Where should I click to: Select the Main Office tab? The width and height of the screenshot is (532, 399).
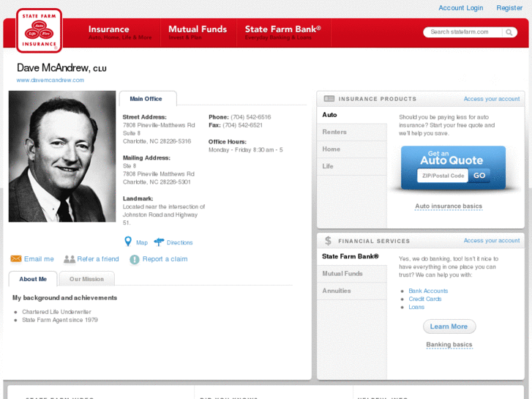pos(148,99)
